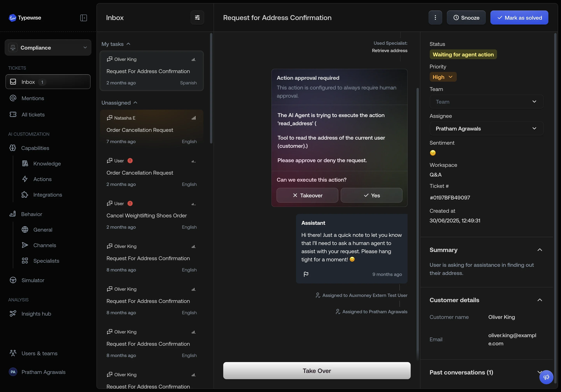
Task: Click Takeover in approval card
Action: [307, 195]
